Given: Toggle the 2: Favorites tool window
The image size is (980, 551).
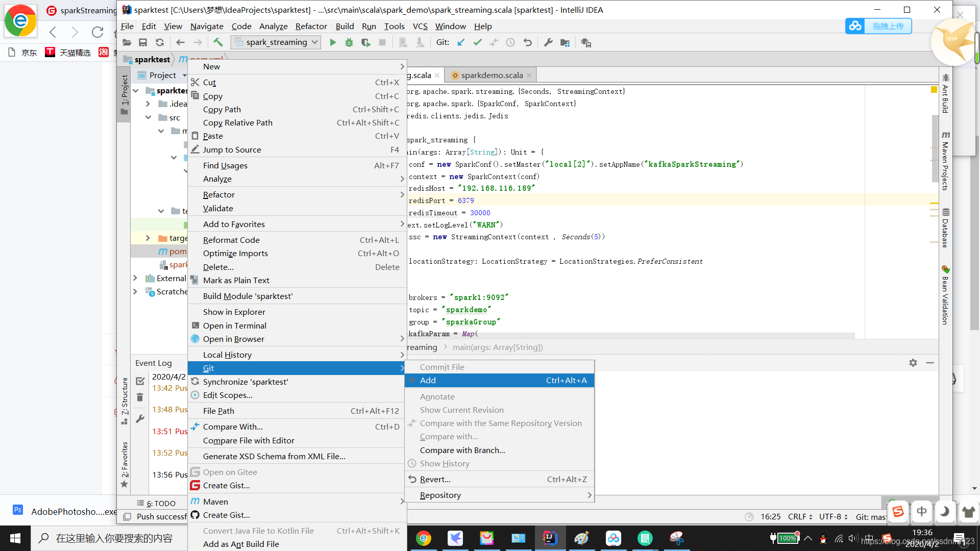Looking at the screenshot, I should pyautogui.click(x=124, y=464).
